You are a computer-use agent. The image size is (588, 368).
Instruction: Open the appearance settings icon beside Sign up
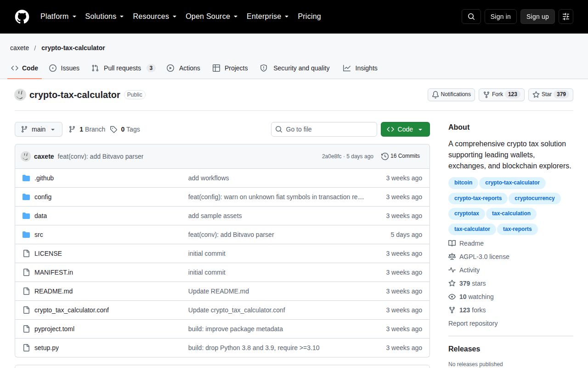pos(566,17)
